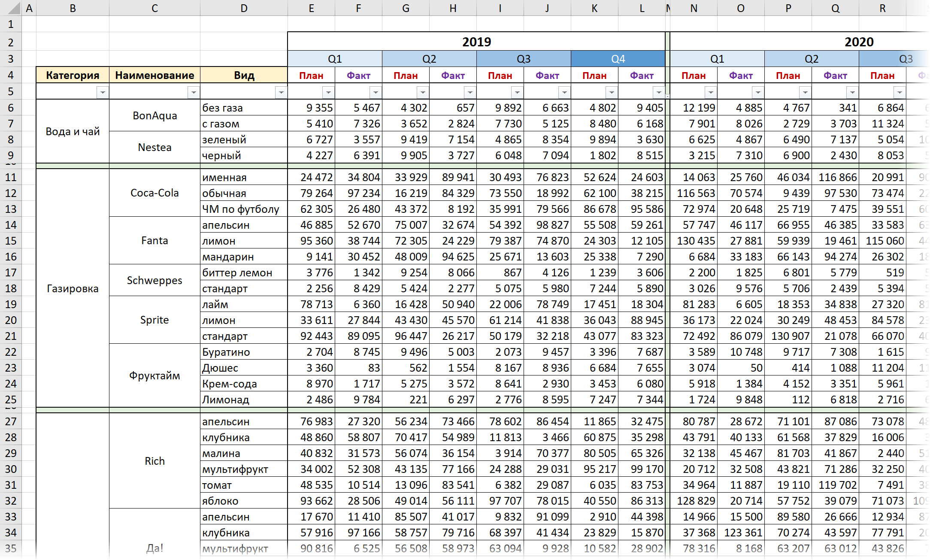
Task: Click the 2019 Q4 quarter header cell
Action: tap(618, 59)
